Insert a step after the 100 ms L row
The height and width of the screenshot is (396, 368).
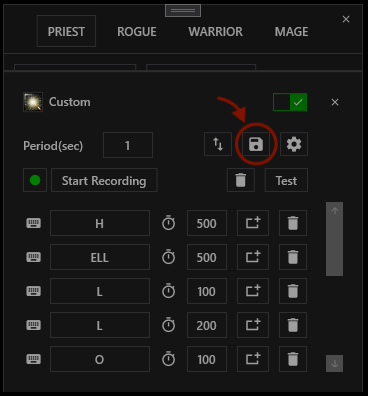coord(253,291)
